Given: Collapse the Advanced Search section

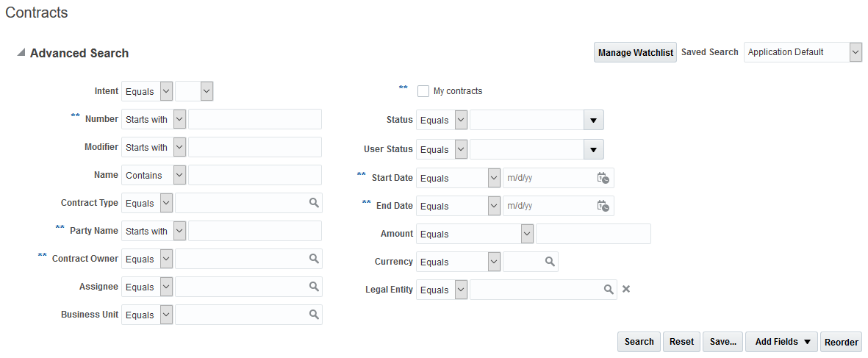Looking at the screenshot, I should click(x=21, y=53).
